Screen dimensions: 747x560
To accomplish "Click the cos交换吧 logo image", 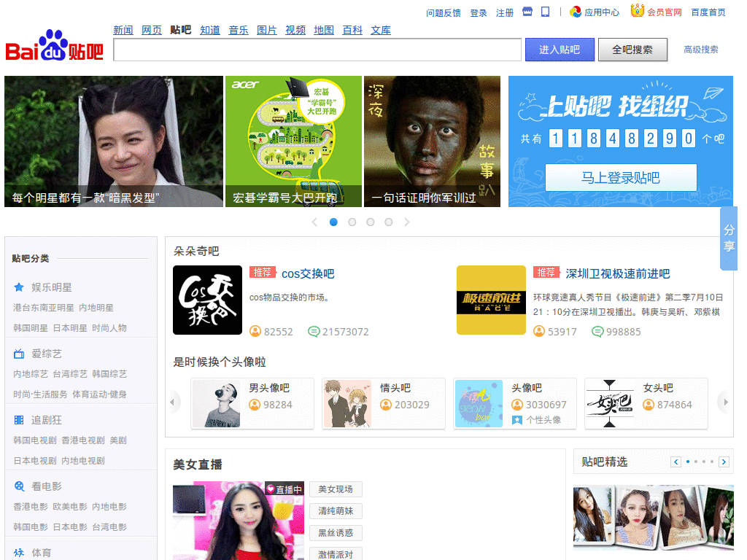I will [x=207, y=300].
